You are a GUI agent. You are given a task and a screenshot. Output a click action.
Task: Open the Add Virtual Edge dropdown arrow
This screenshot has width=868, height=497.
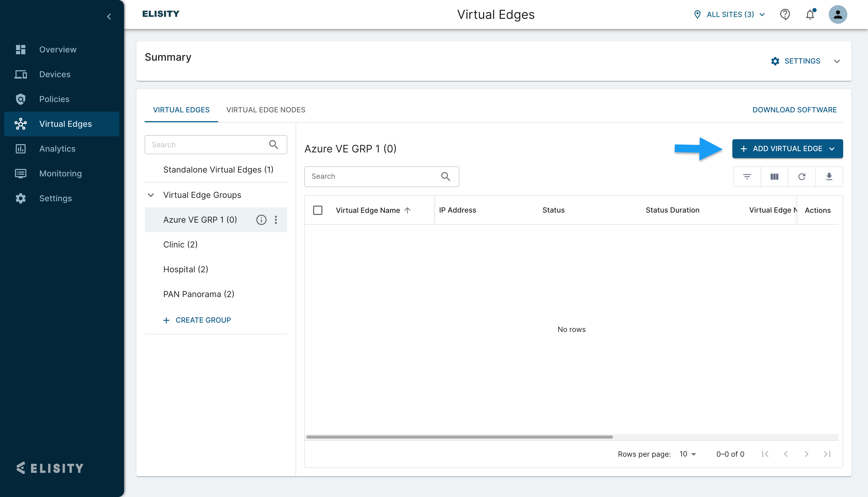click(x=832, y=149)
